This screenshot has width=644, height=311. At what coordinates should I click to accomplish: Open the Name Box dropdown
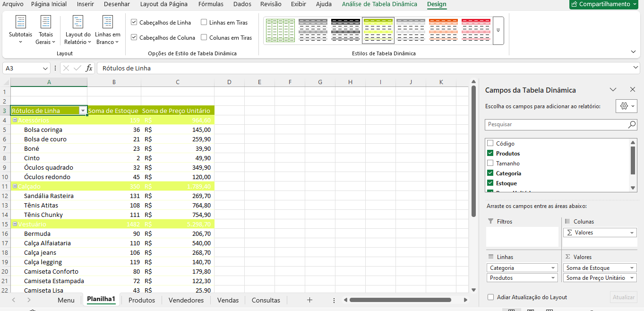click(x=45, y=68)
